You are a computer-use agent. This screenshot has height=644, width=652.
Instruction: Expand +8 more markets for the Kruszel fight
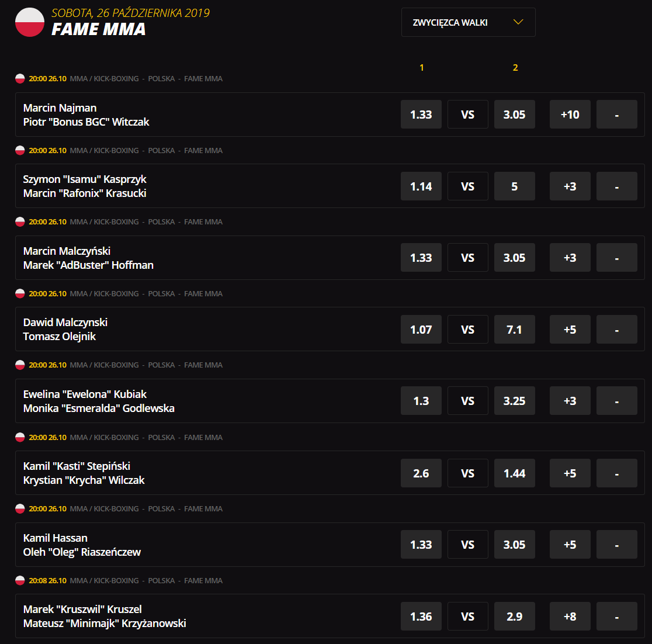tap(570, 617)
